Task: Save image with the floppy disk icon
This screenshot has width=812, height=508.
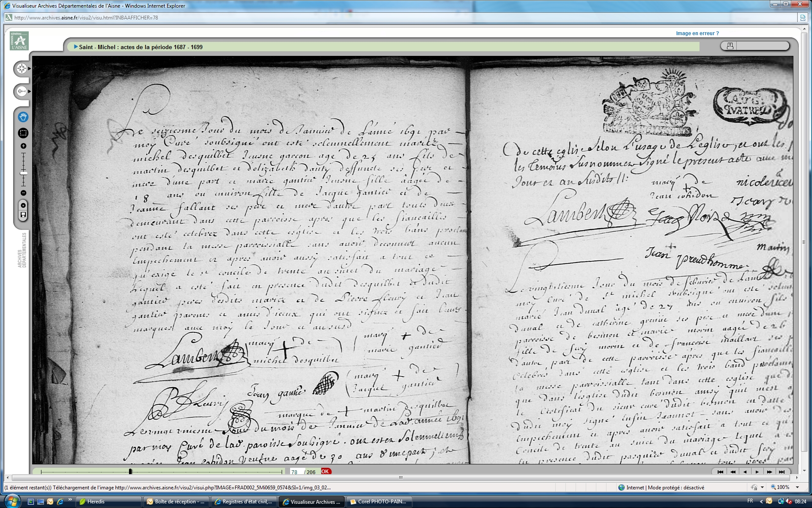Action: (x=23, y=215)
